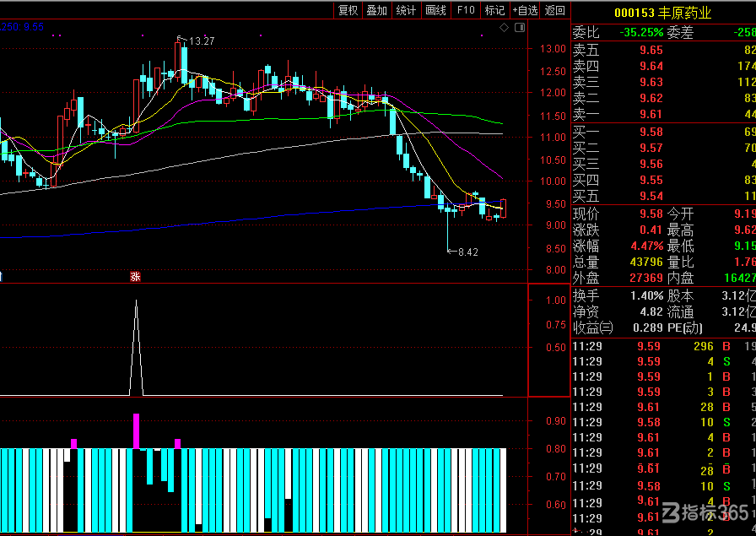Open the F10 company info
The height and width of the screenshot is (536, 756).
(x=466, y=10)
